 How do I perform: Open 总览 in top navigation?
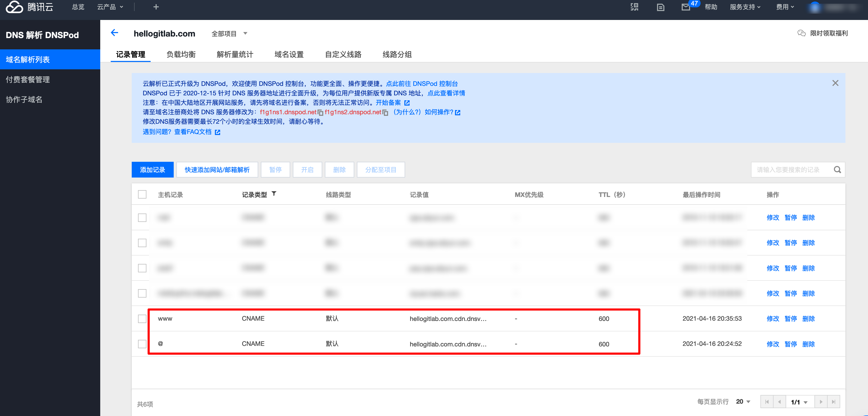tap(78, 7)
